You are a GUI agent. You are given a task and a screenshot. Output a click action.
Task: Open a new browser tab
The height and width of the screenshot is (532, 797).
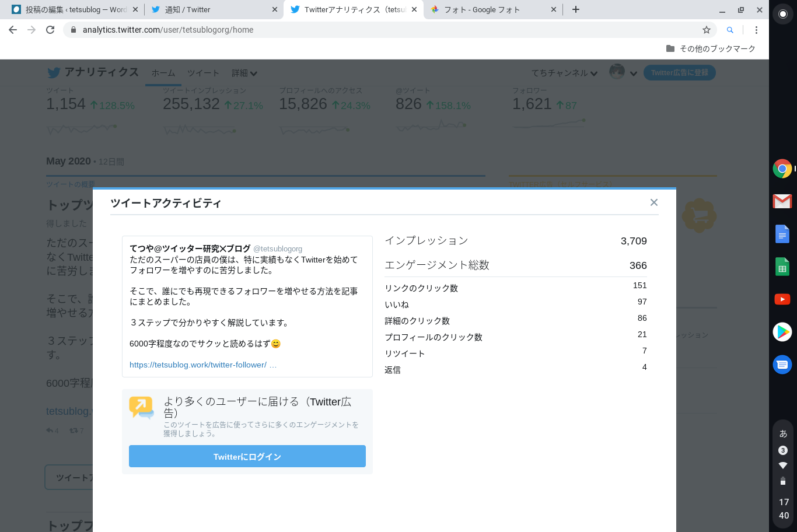point(576,9)
